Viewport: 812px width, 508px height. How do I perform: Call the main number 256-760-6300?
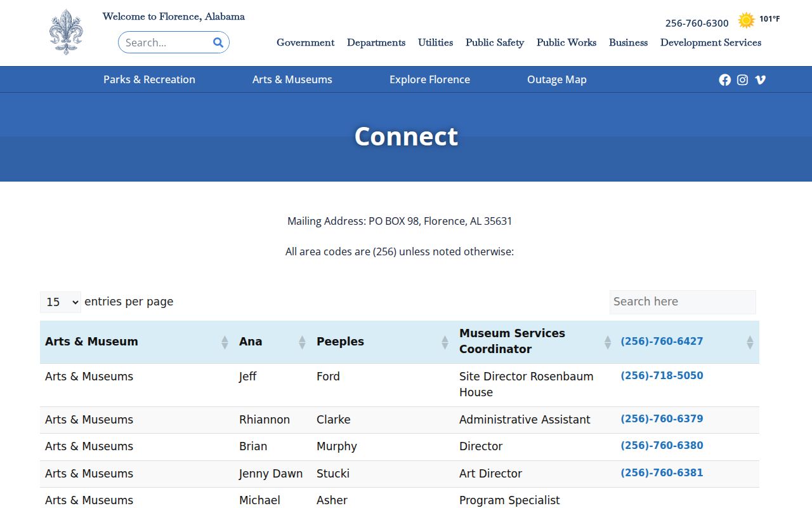click(x=697, y=23)
